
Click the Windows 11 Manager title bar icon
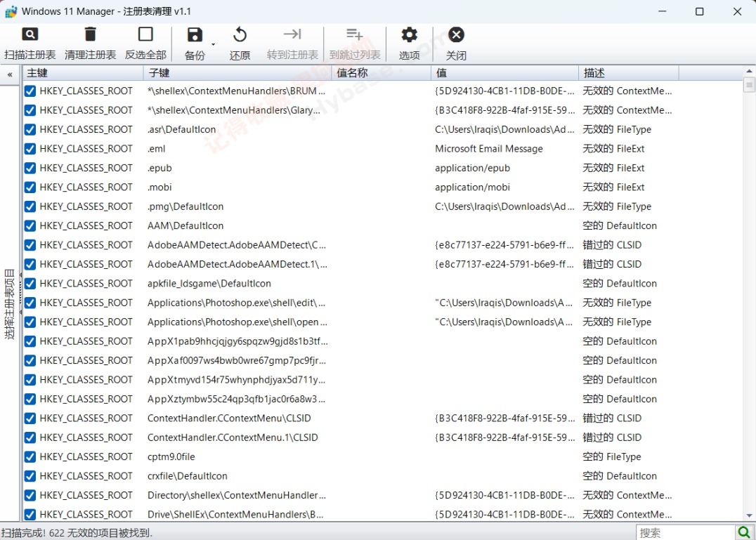[x=11, y=11]
